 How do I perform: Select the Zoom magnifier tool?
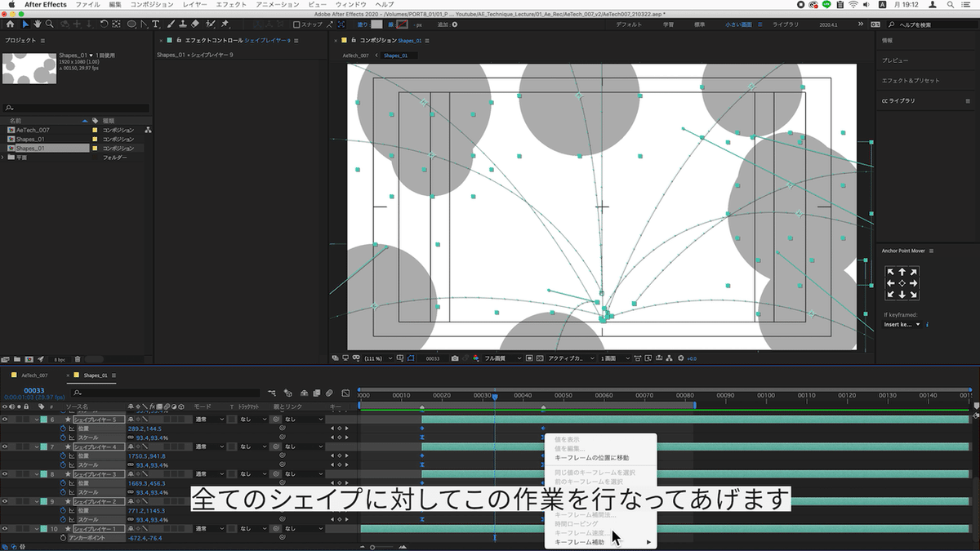click(x=50, y=24)
